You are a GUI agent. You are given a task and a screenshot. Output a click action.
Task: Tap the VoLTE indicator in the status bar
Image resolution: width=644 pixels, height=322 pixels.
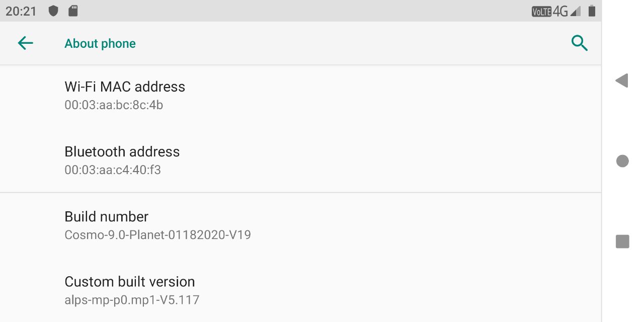[541, 11]
